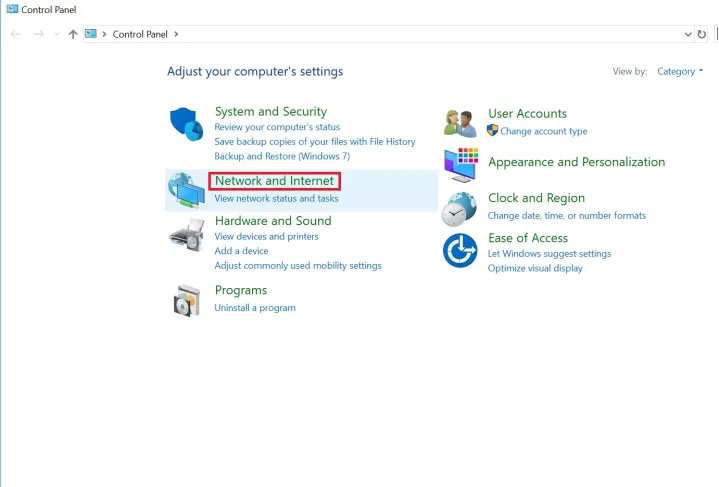The width and height of the screenshot is (719, 487).
Task: Refresh the Control Panel view
Action: pos(702,34)
